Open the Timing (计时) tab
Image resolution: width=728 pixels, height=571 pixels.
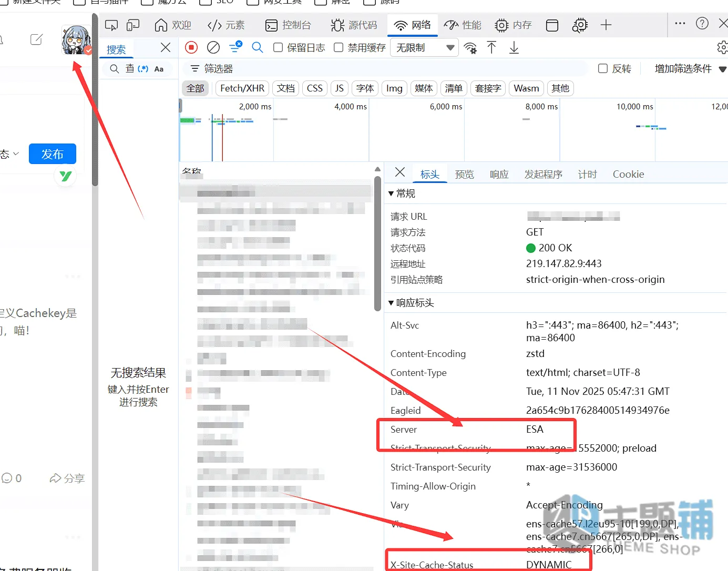point(587,175)
